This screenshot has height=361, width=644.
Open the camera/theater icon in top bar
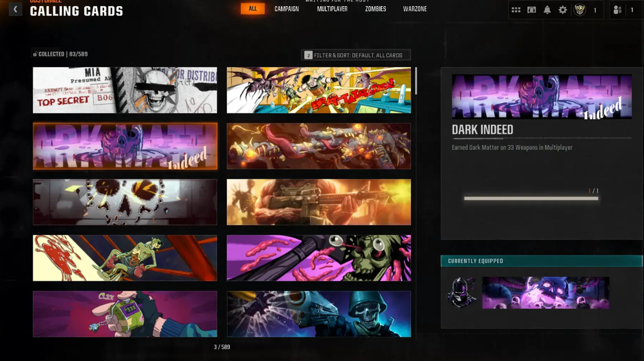(531, 10)
